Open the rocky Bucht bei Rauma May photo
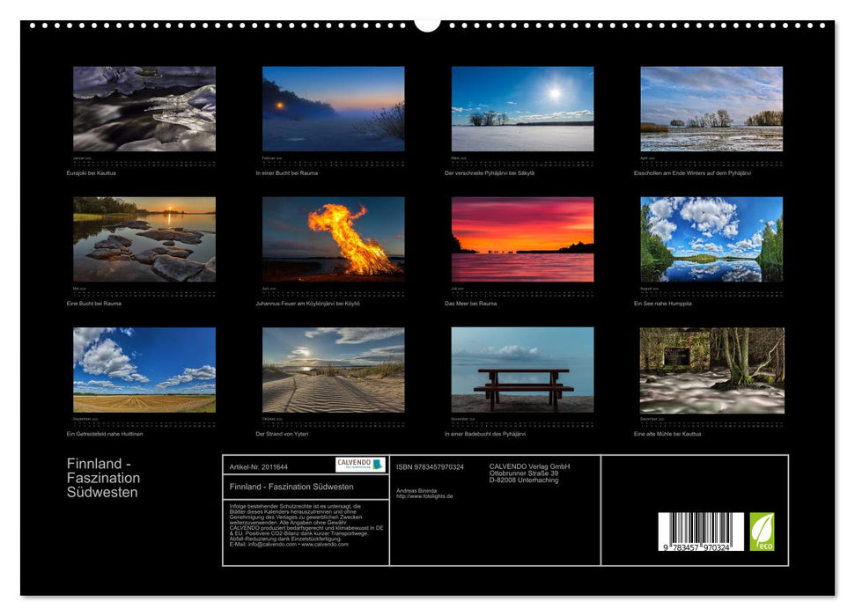Image resolution: width=855 pixels, height=616 pixels. click(144, 239)
